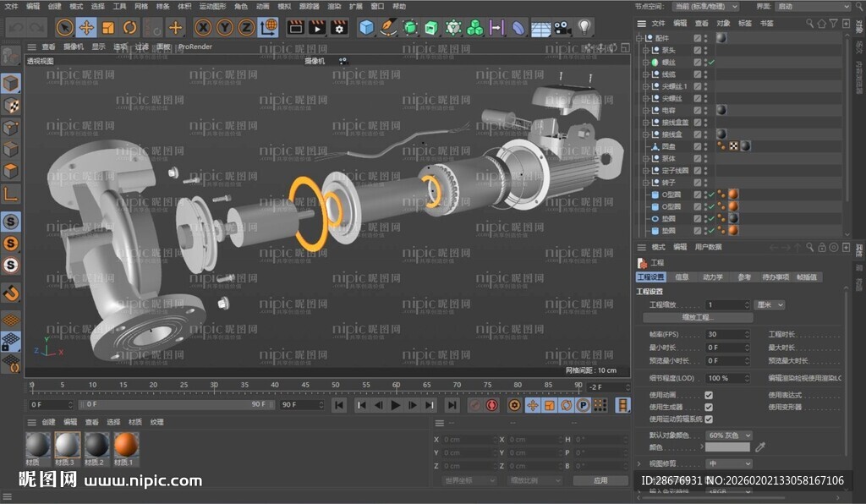Open the 60% 灰色 default object color dropdown

[x=729, y=436]
